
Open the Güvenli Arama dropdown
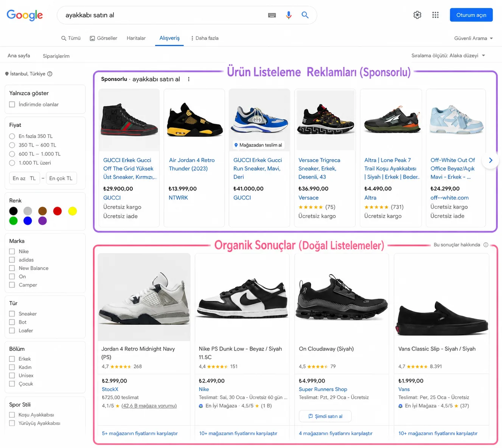pyautogui.click(x=474, y=38)
